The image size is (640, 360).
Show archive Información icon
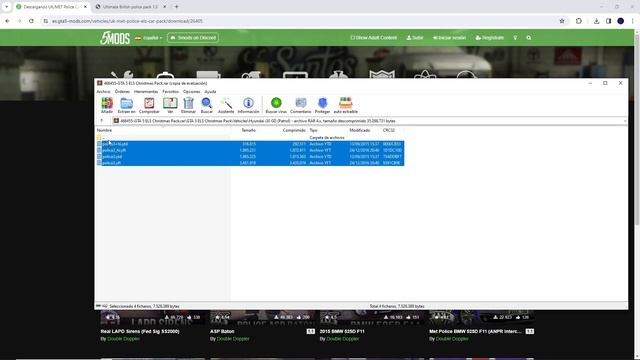coord(248,105)
